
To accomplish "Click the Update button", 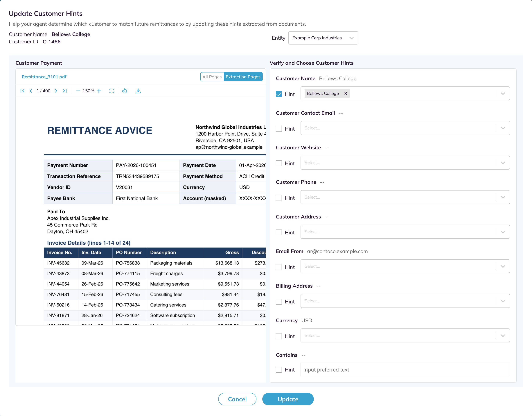I will [x=288, y=399].
